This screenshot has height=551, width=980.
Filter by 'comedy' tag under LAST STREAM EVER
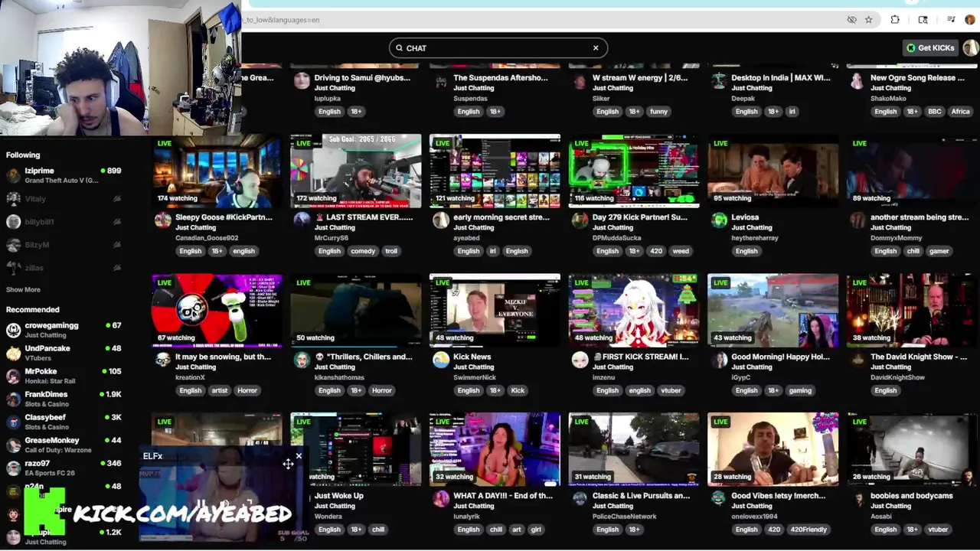363,251
